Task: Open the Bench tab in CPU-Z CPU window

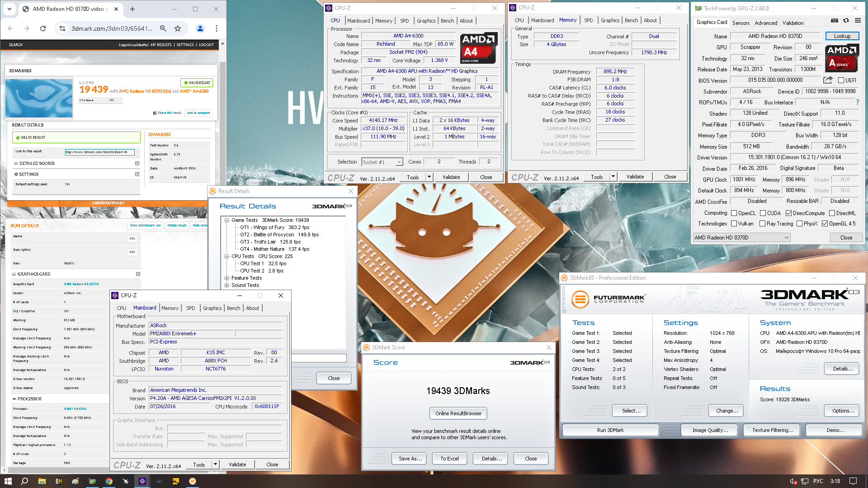Action: 447,21
